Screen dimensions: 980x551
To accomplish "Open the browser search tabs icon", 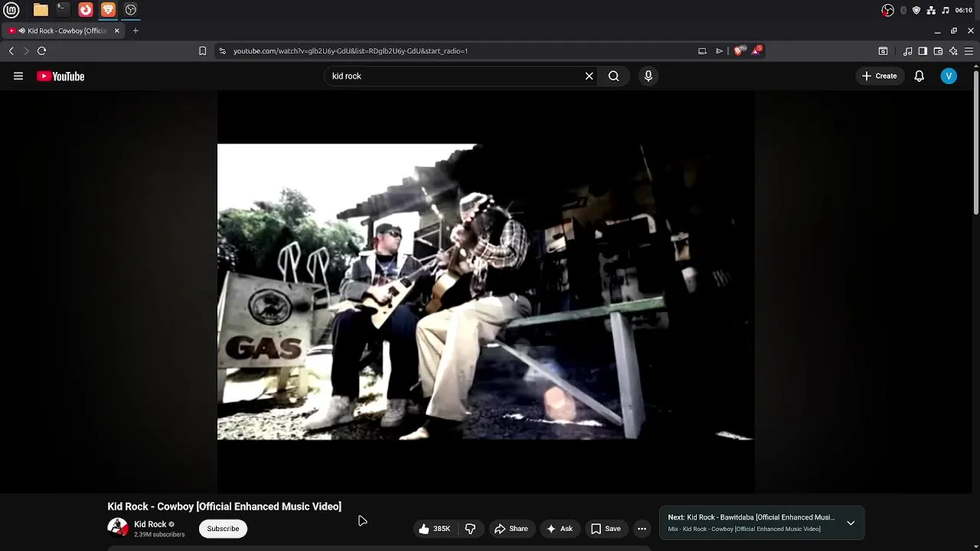I will (x=883, y=51).
